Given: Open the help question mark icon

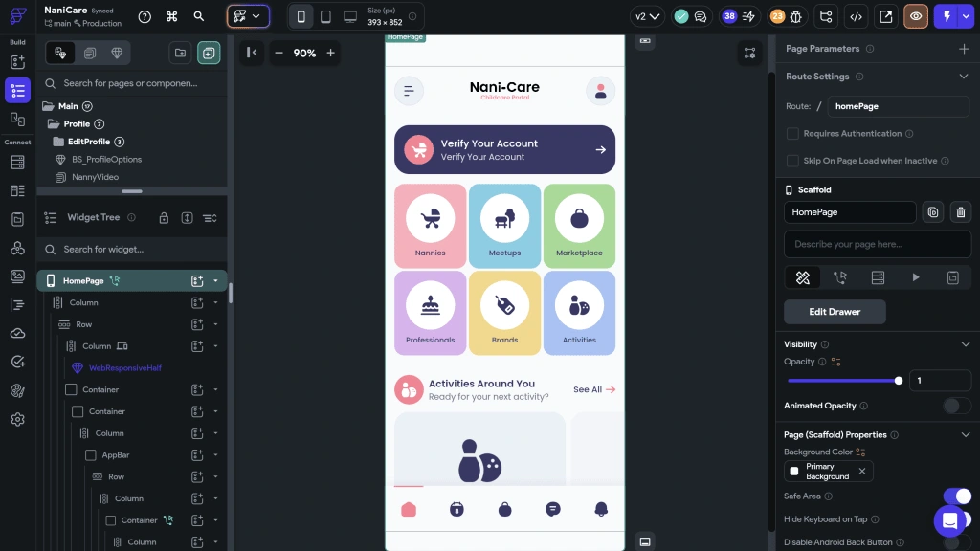Looking at the screenshot, I should tap(145, 17).
